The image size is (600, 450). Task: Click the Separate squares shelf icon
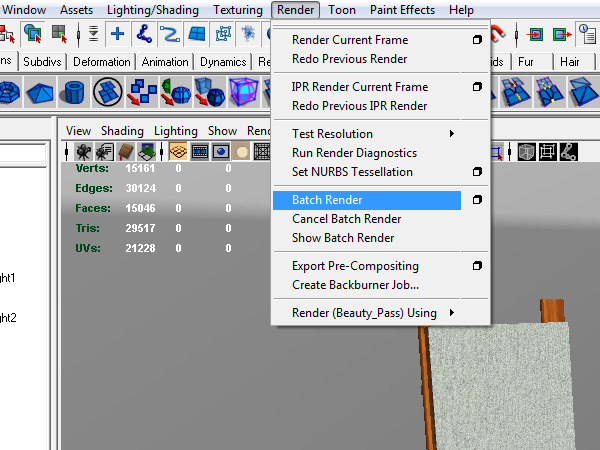point(142,92)
